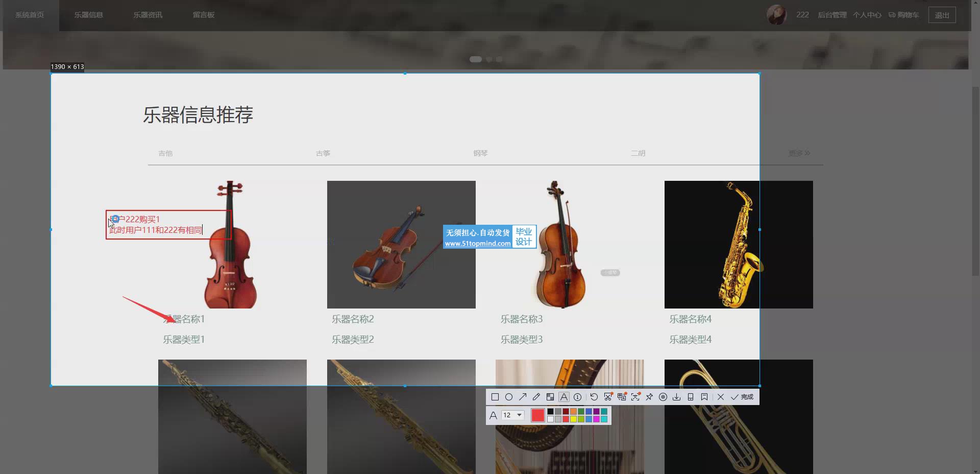Open 乐器信息 in the top navigation
This screenshot has height=474, width=980.
89,15
